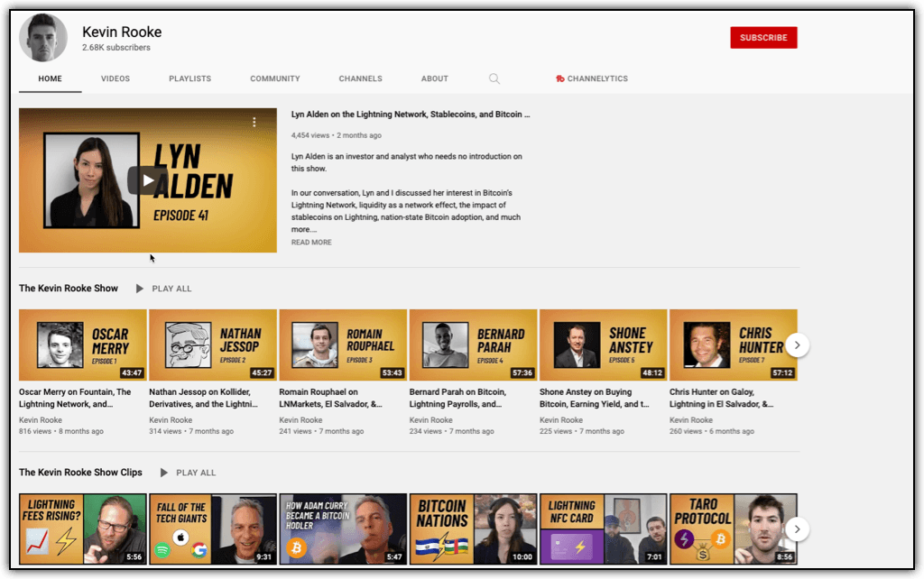Open Oscar Merry on Fountain video title
924x579 pixels.
click(75, 398)
